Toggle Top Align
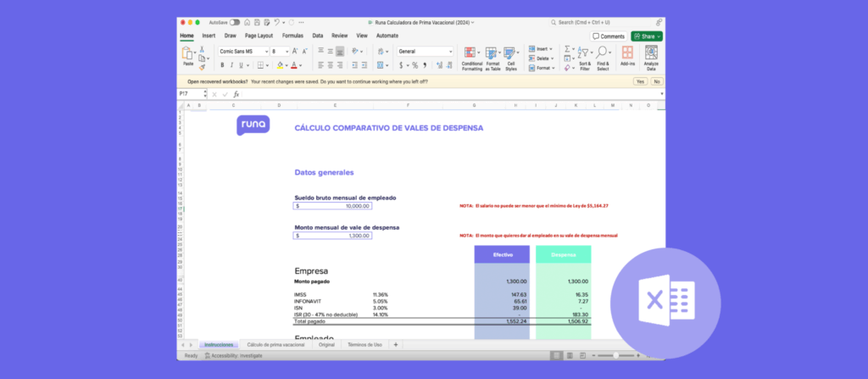The image size is (868, 379). 320,51
